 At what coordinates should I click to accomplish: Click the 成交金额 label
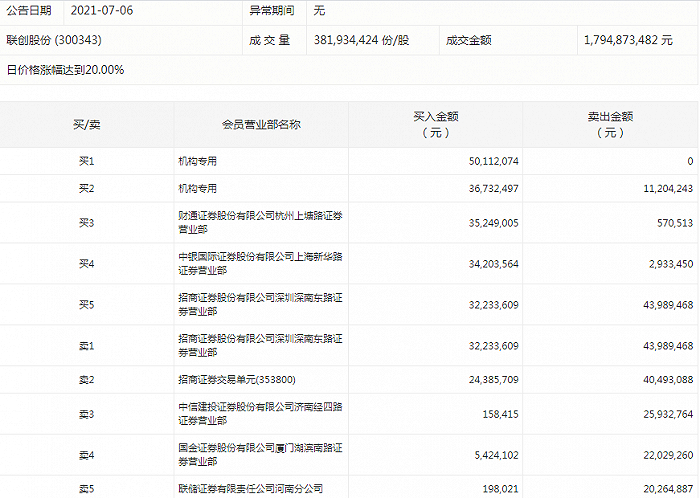468,40
